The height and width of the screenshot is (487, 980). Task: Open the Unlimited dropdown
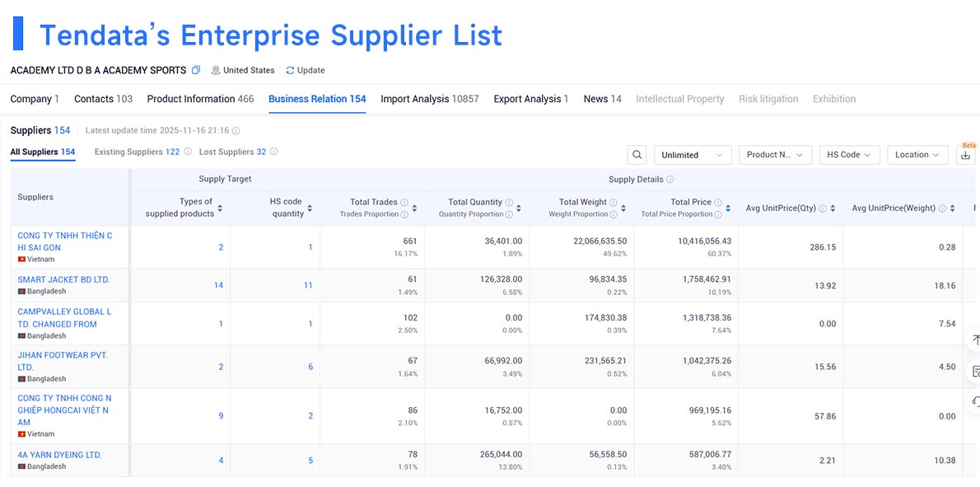[x=693, y=155]
